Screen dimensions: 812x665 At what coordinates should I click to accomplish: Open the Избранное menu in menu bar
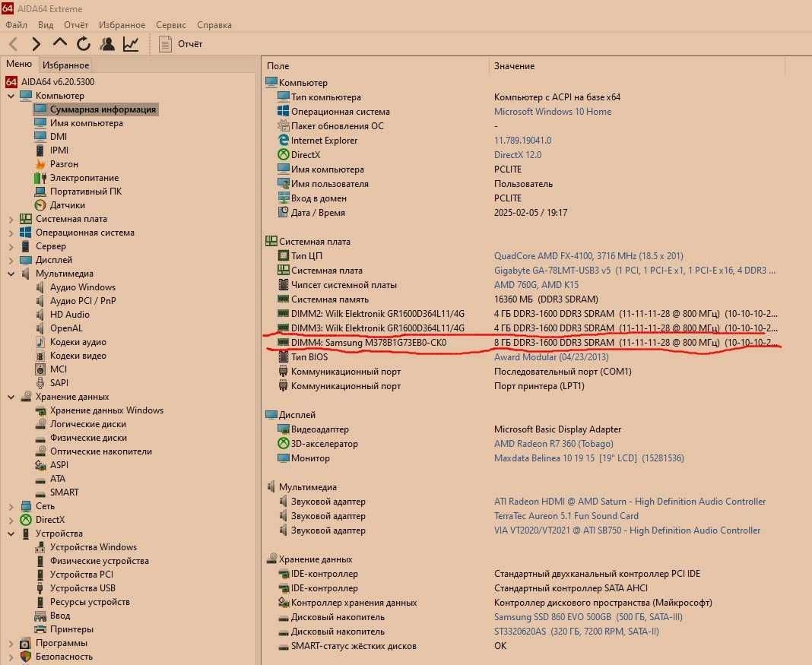click(x=122, y=25)
